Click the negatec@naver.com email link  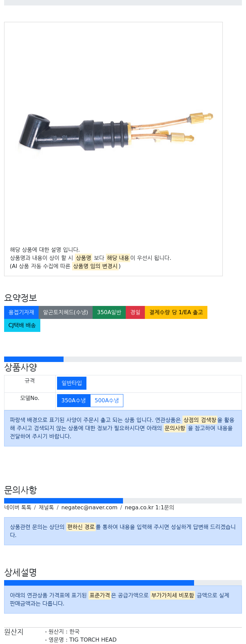tap(89, 508)
